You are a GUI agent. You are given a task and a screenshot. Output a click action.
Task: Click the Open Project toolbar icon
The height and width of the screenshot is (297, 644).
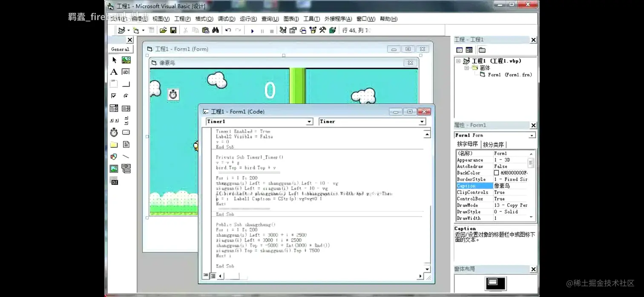163,30
